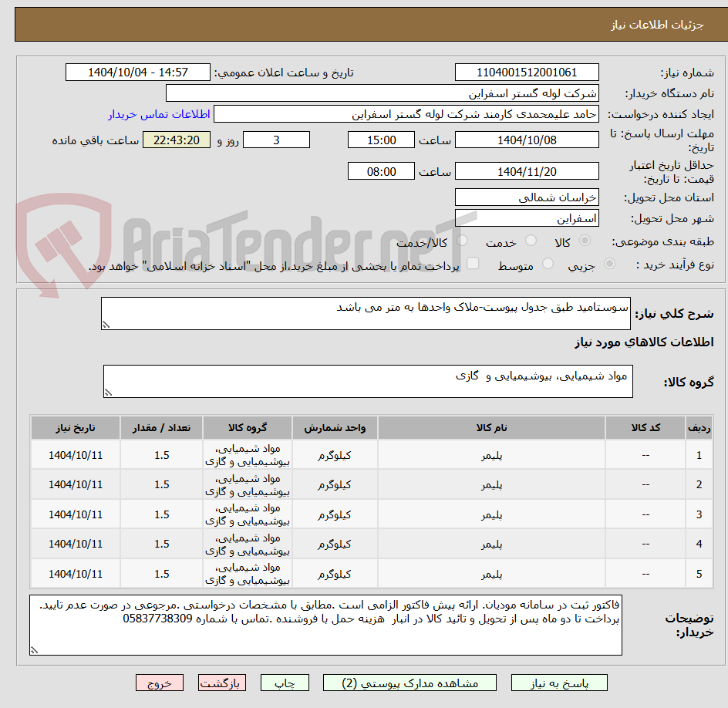
Task: Click row number 2 cell
Action: coord(699,484)
